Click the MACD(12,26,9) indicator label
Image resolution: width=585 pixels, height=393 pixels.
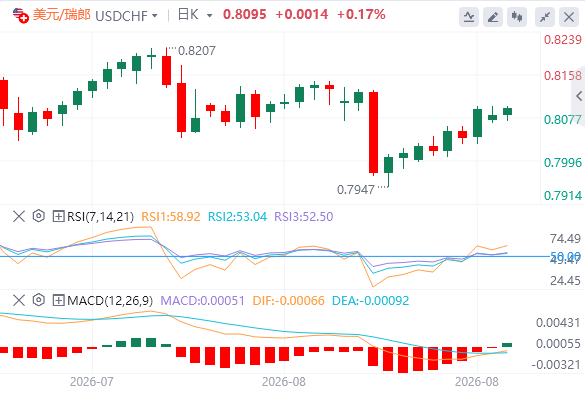110,300
